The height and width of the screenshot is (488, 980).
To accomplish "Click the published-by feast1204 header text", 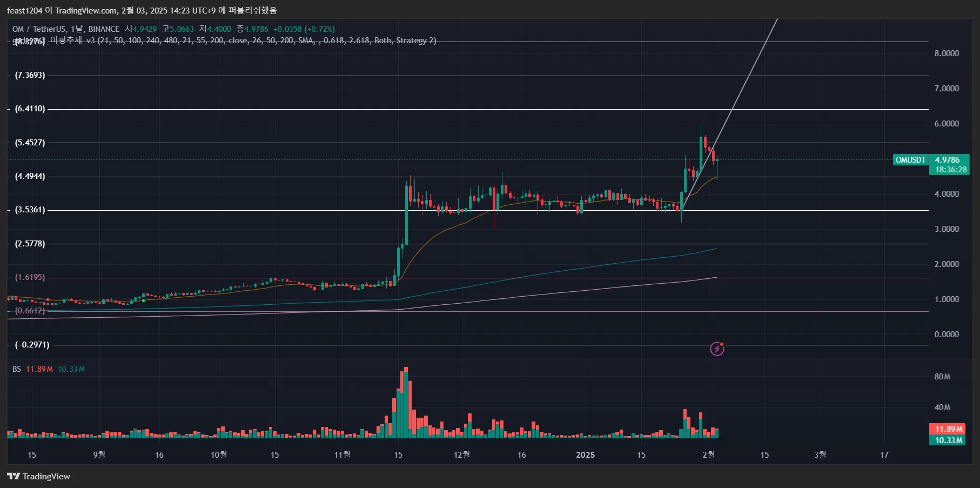I will (142, 10).
